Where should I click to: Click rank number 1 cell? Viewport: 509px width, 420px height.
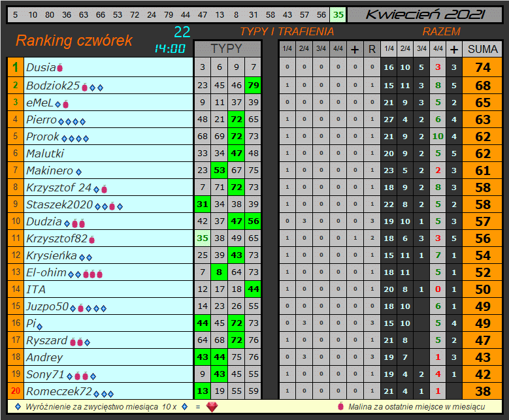point(15,67)
